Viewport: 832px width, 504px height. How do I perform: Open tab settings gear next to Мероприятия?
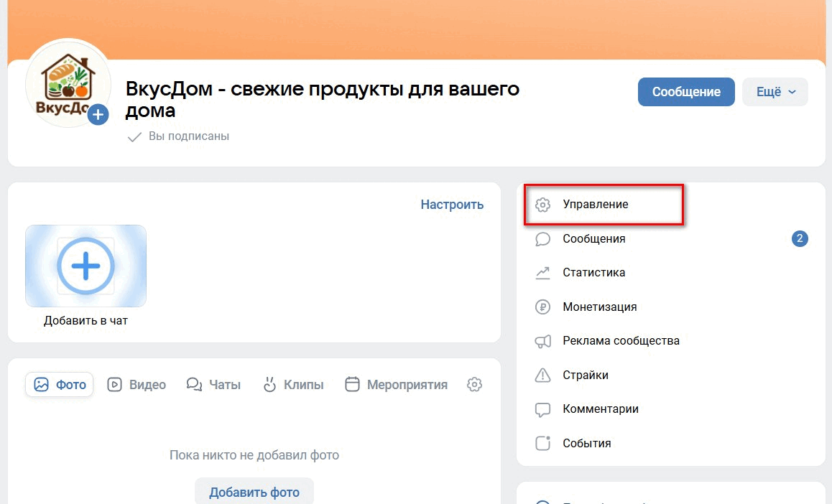(474, 385)
